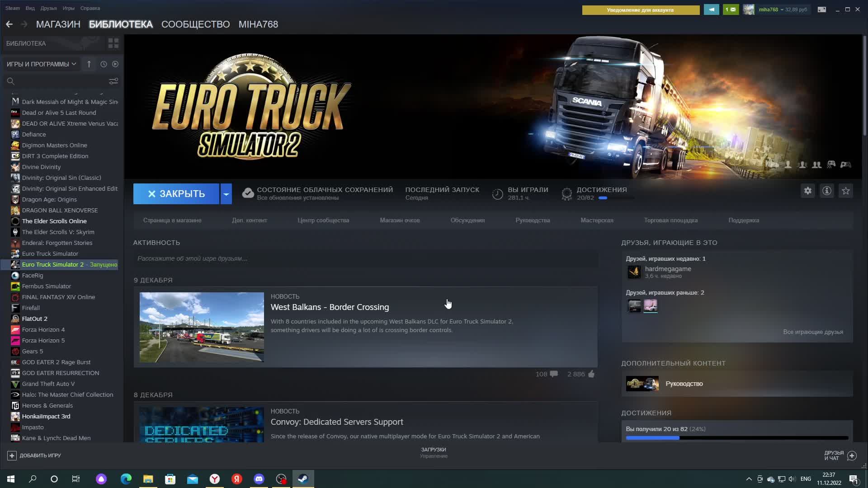Switch library to grid view icon
868x488 pixels.
[x=113, y=43]
